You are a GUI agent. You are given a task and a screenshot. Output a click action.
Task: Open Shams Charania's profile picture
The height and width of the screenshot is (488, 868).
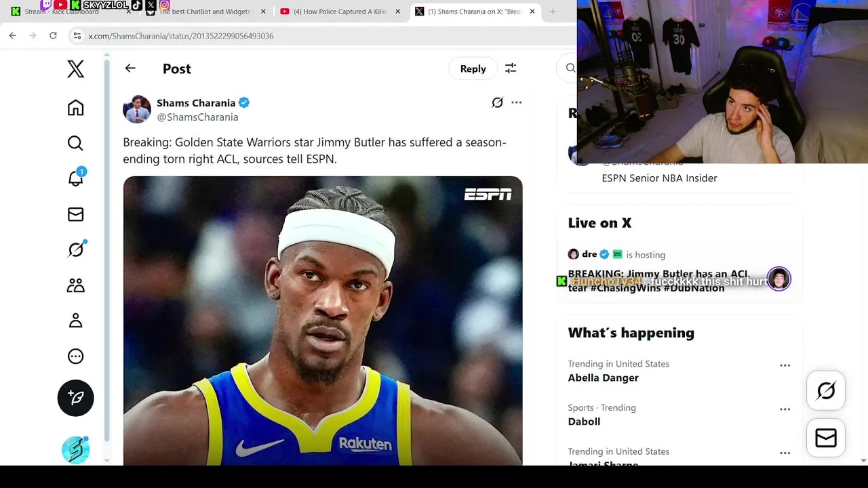click(x=136, y=109)
